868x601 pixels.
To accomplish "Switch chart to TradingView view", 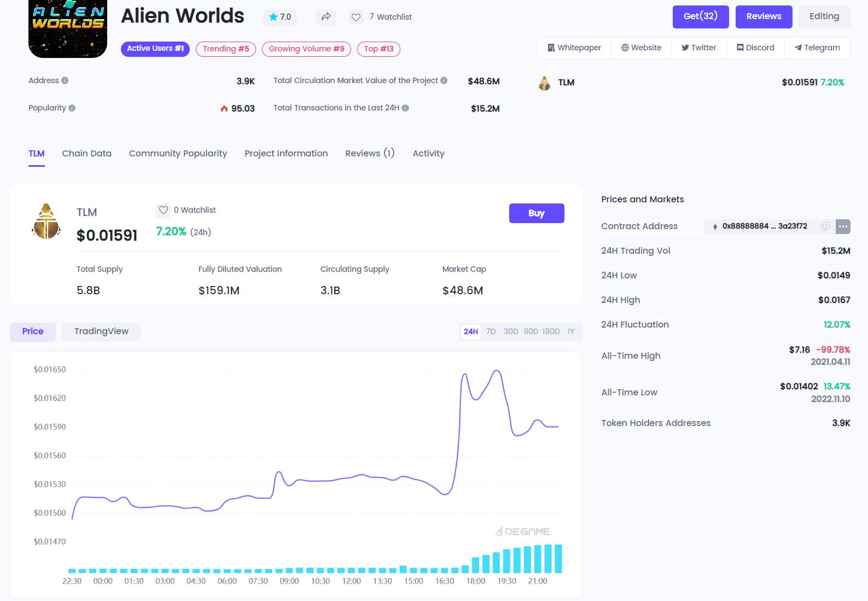I will click(x=101, y=331).
